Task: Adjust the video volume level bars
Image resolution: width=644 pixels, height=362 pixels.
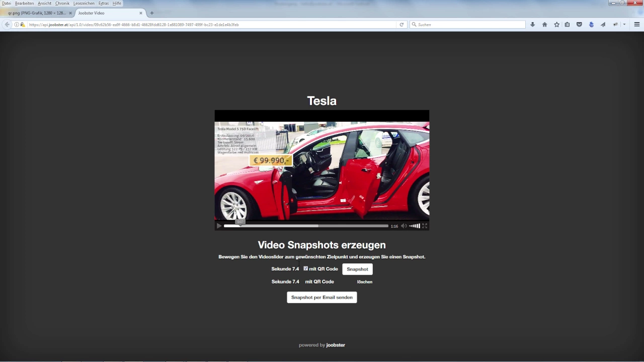Action: click(415, 226)
